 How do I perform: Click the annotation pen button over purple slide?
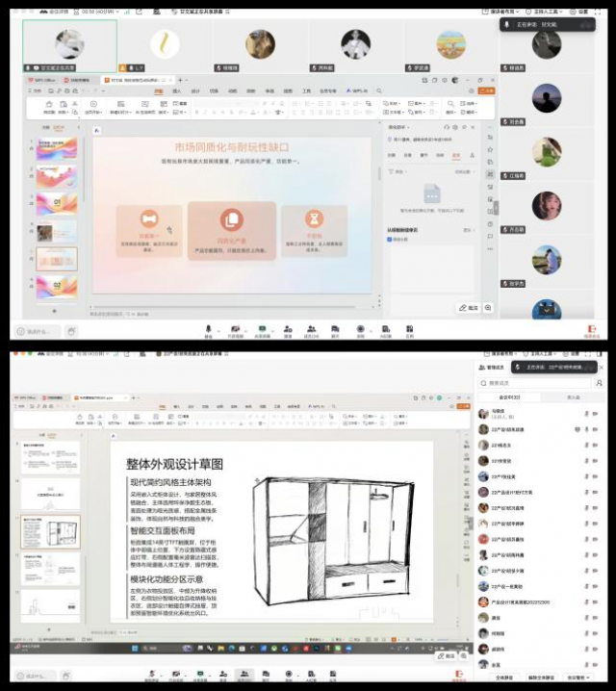coord(469,307)
